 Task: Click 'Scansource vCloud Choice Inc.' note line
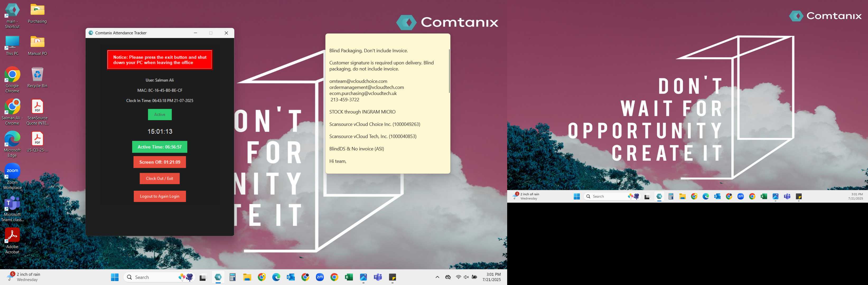[375, 125]
